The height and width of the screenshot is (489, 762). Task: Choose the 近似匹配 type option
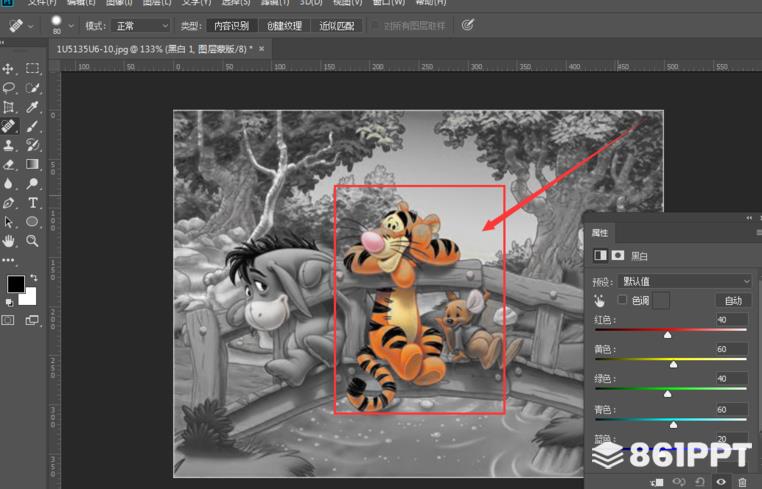(x=336, y=26)
